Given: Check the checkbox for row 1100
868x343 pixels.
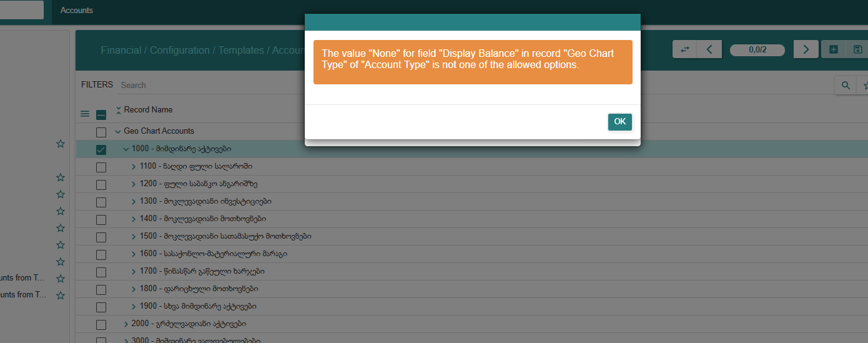Looking at the screenshot, I should 101,167.
